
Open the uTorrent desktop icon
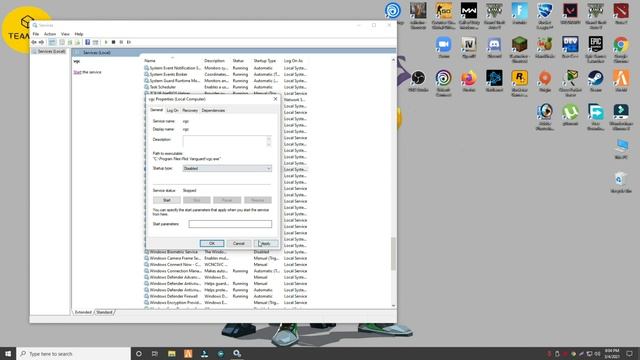pos(570,115)
